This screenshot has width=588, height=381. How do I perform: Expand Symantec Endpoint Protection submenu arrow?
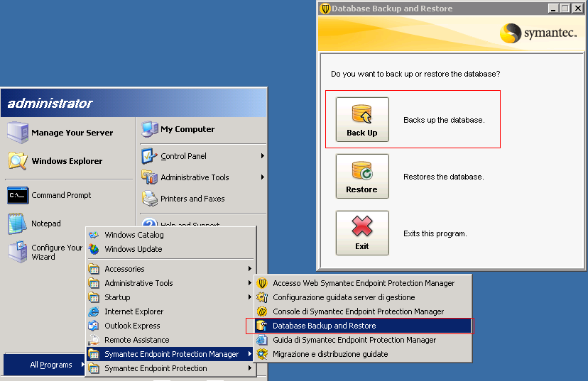(250, 368)
